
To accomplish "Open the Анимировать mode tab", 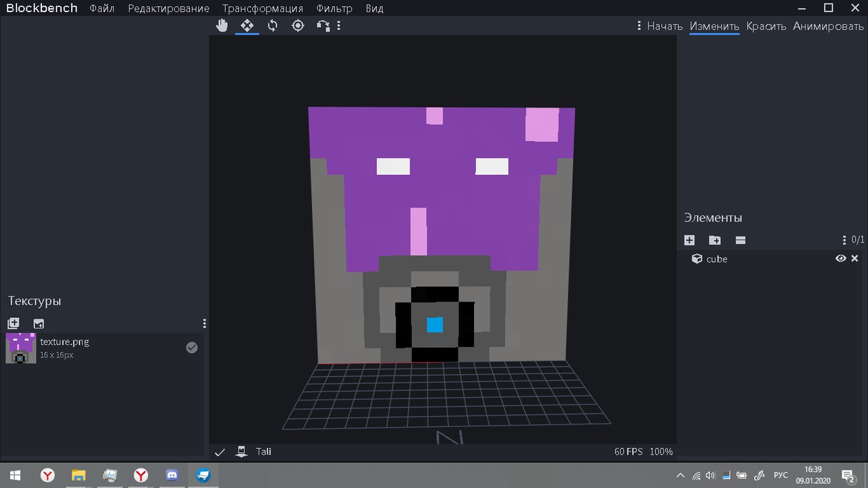I will pos(829,26).
